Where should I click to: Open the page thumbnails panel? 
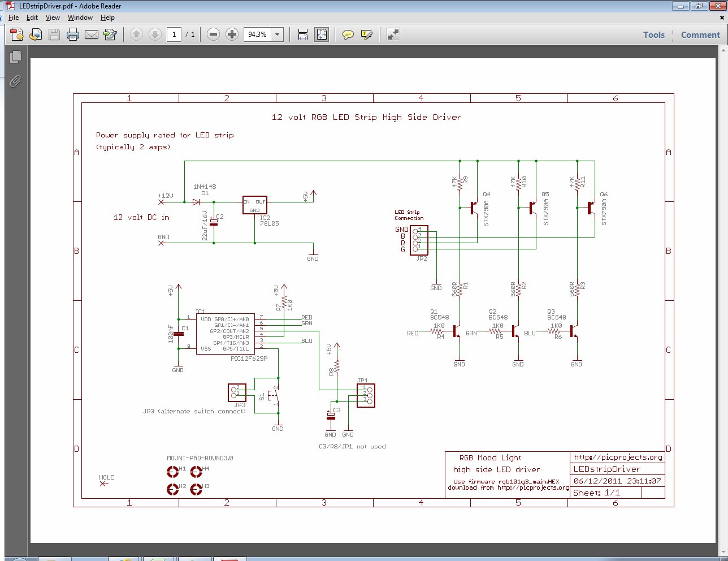tap(15, 57)
